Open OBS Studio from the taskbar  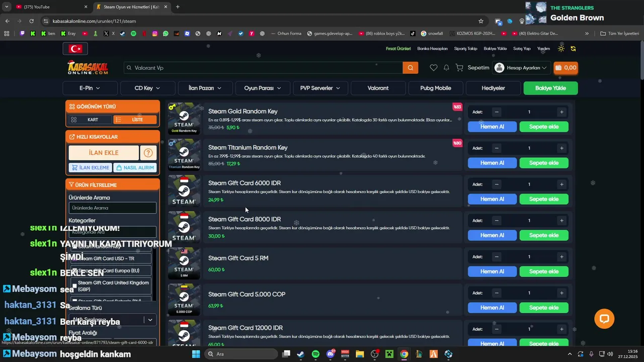[374, 354]
